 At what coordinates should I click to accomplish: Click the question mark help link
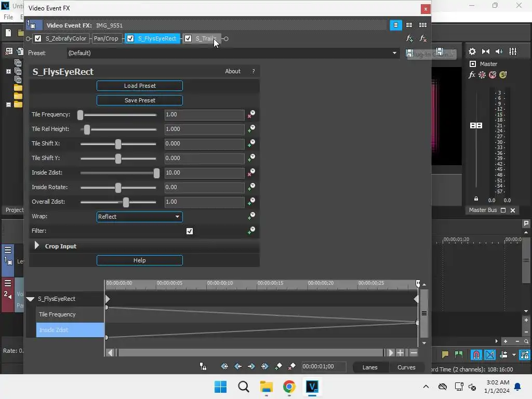tap(253, 71)
